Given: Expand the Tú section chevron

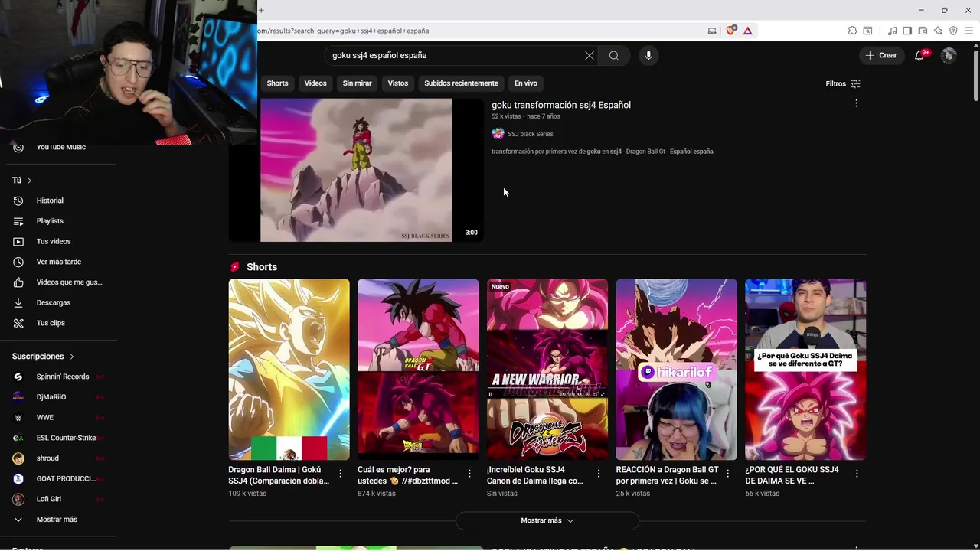Looking at the screenshot, I should 29,181.
